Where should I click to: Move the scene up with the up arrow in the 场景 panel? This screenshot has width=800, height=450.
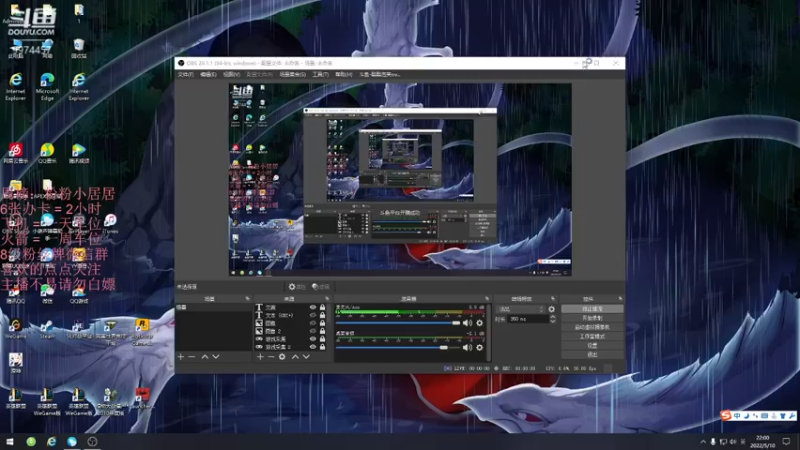click(x=205, y=357)
